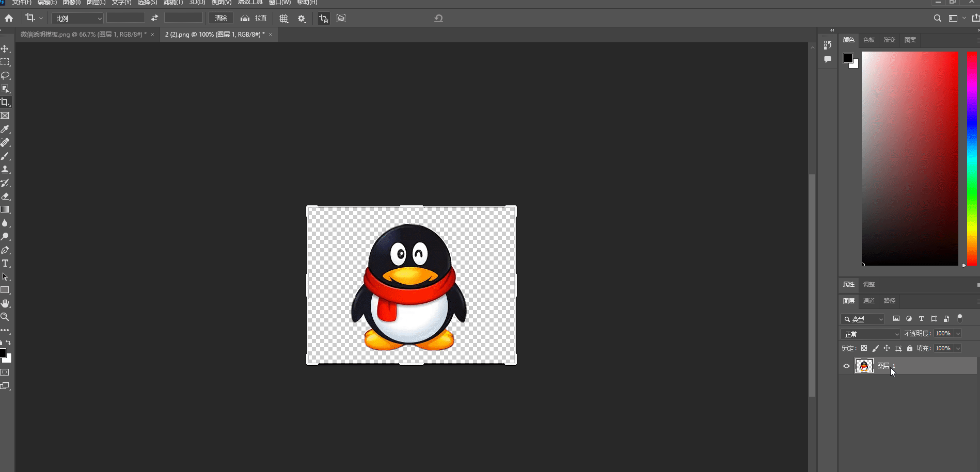Image resolution: width=980 pixels, height=472 pixels.
Task: Toggle lock all for the layer
Action: 910,349
